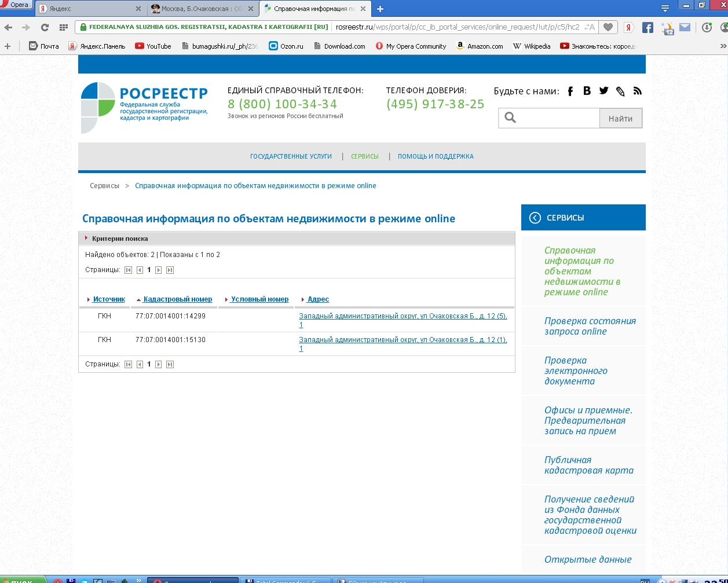This screenshot has height=583, width=728.
Task: Click the back circle arrow beside СЕРВИСЫ
Action: coord(535,218)
